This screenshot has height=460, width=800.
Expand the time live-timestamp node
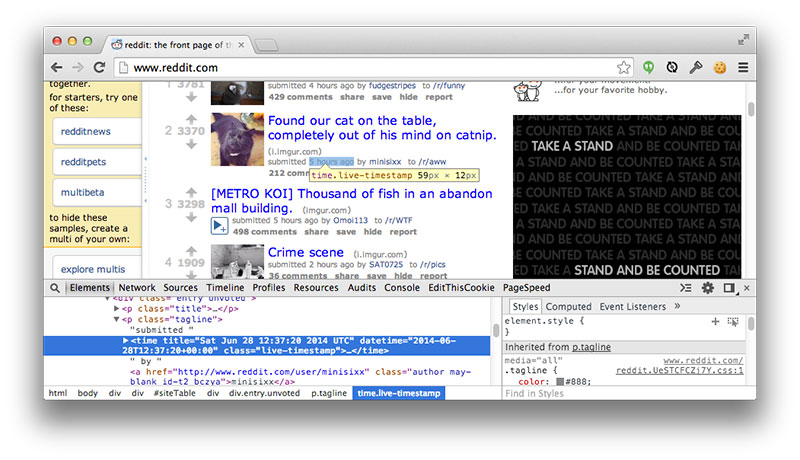point(126,340)
